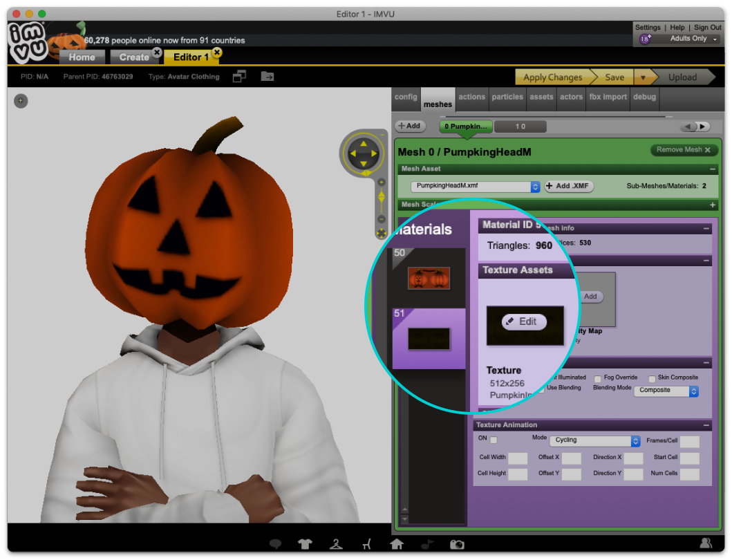Collapse the Texture Animation section

706,425
